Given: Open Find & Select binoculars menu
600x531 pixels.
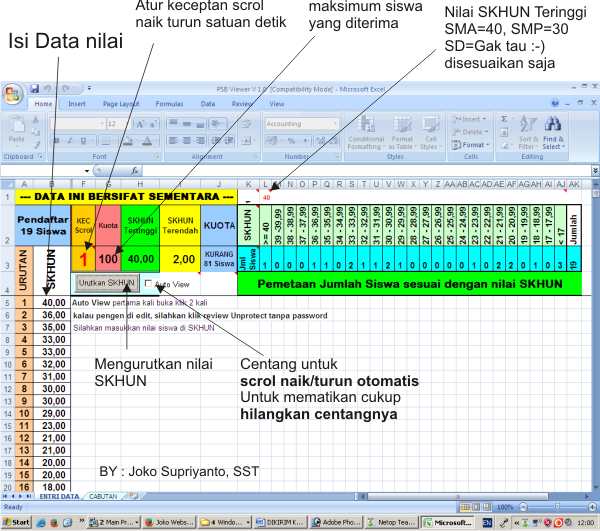Looking at the screenshot, I should point(553,132).
